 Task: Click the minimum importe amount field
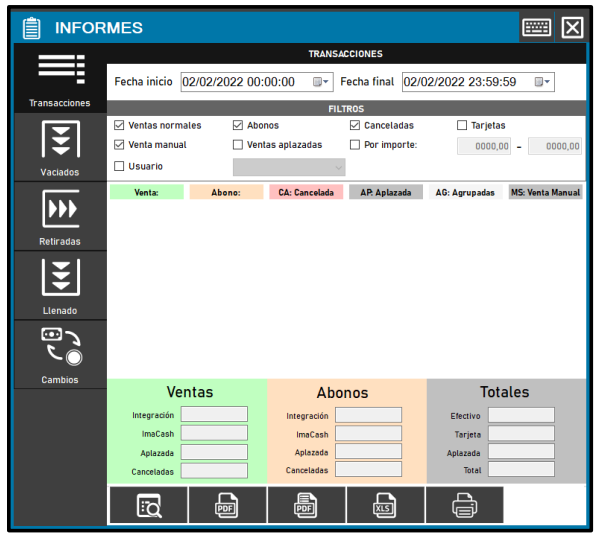tap(484, 146)
